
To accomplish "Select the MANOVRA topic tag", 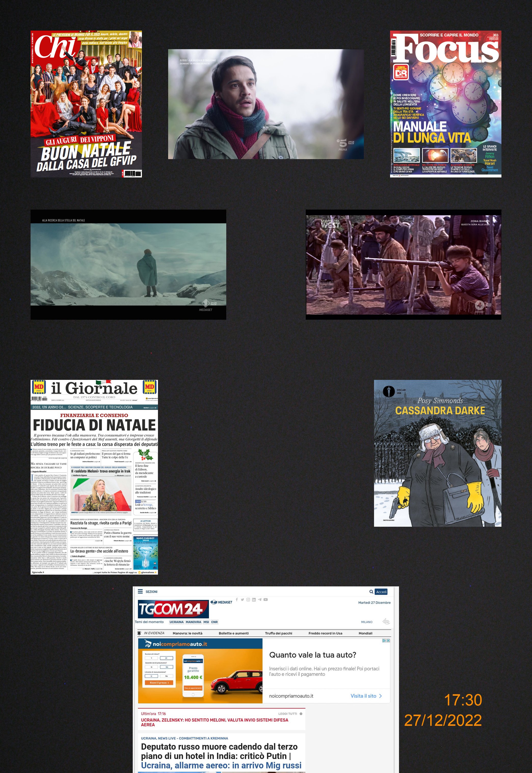I will click(x=193, y=622).
